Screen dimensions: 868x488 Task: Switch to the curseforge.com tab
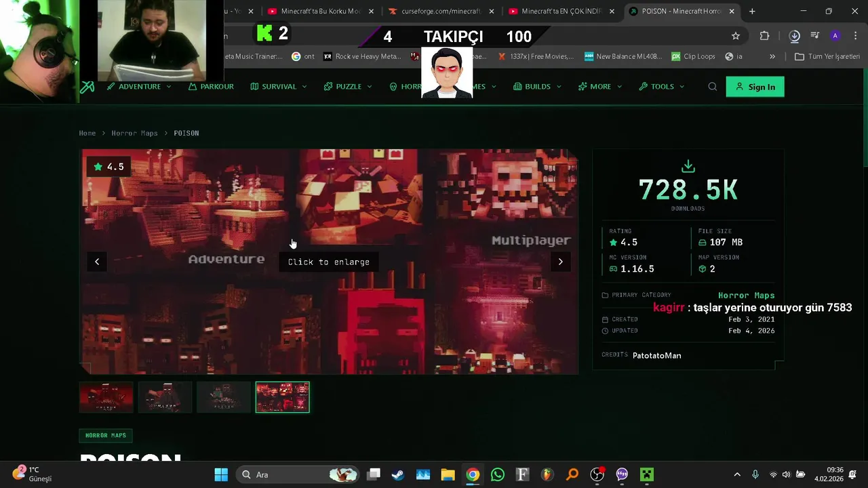tap(441, 12)
